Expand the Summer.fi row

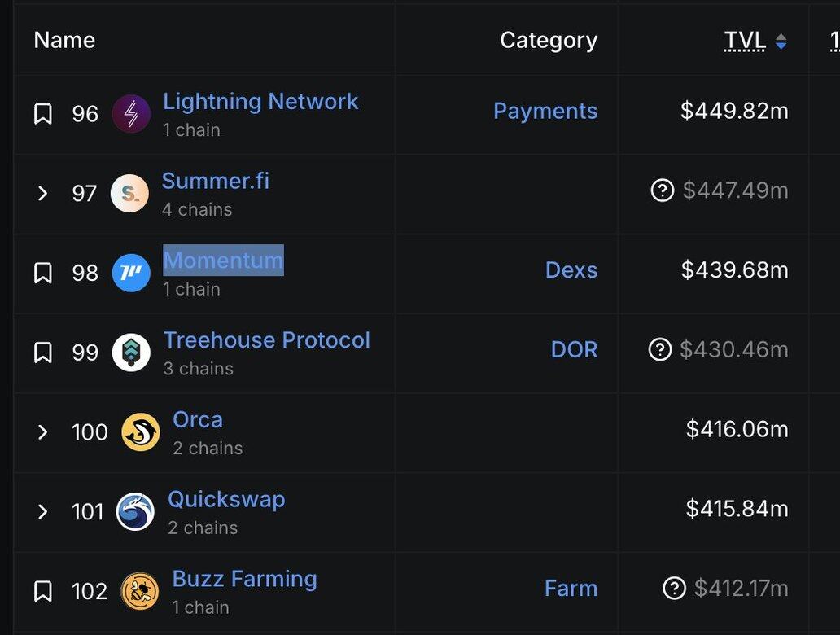(43, 194)
